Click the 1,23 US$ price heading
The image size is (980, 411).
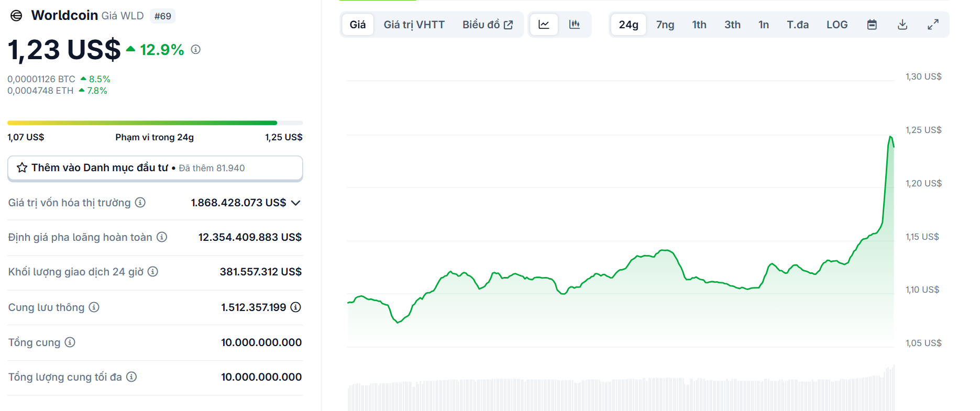pos(64,50)
